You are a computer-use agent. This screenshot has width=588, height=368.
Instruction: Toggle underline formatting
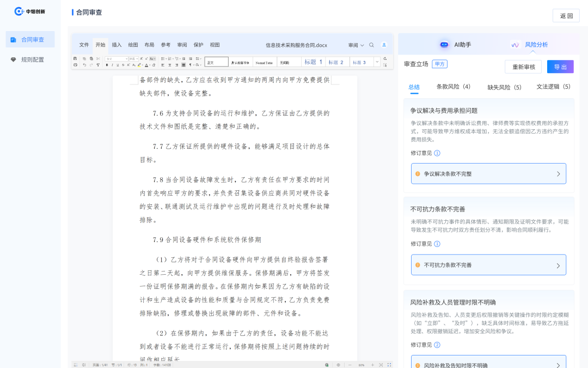[x=118, y=65]
